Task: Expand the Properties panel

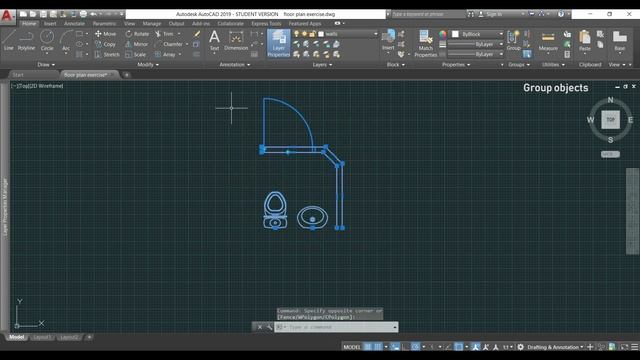Action: [x=456, y=64]
